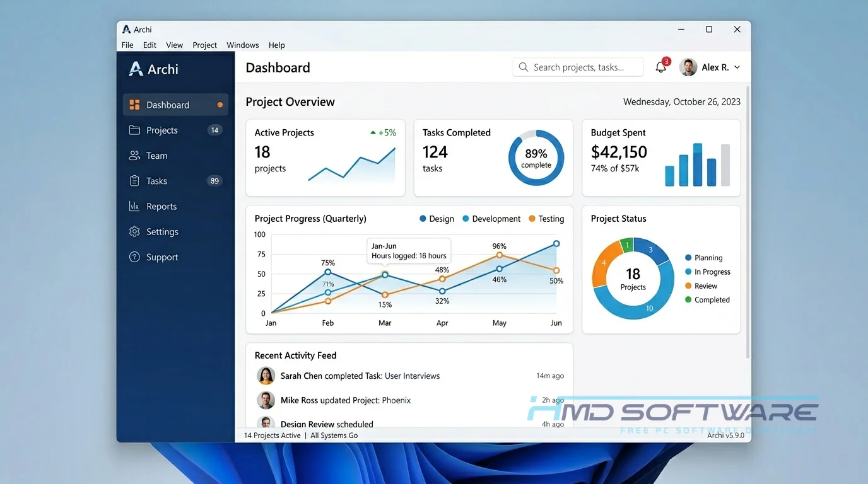Toggle Planning in Project Status legend
The image size is (868, 484).
point(703,258)
